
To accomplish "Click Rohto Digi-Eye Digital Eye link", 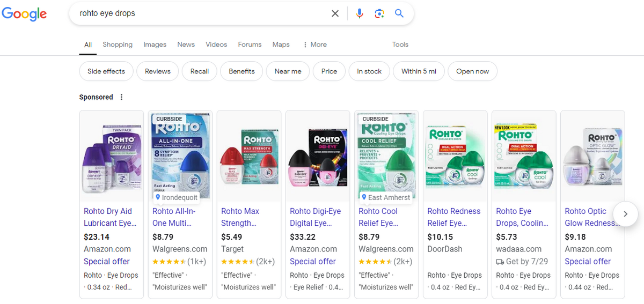I will 315,217.
